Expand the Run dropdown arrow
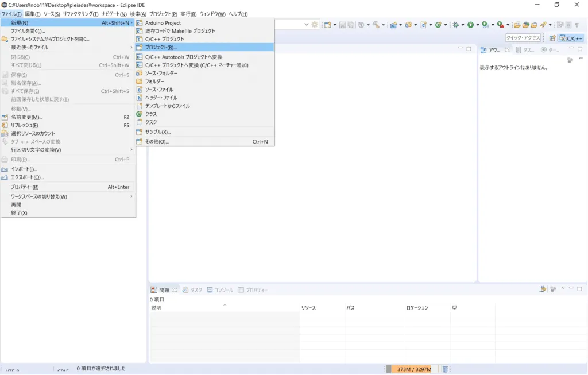 478,25
